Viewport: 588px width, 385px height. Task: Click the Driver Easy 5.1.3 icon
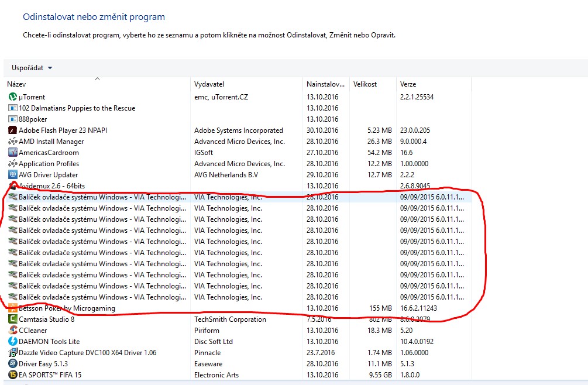(x=13, y=364)
